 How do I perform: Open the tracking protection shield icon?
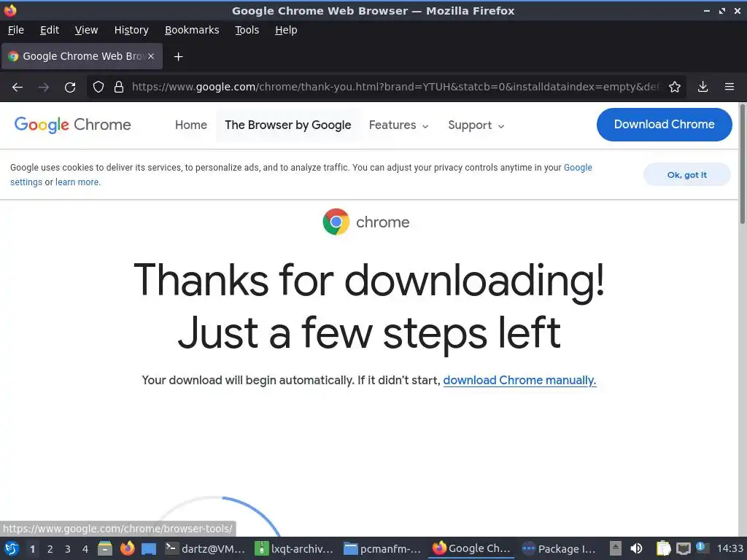(x=98, y=87)
